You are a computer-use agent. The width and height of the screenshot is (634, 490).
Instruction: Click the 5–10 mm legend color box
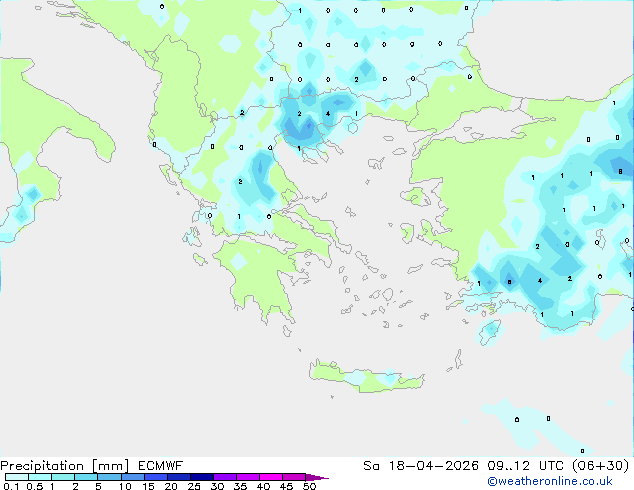(110, 477)
